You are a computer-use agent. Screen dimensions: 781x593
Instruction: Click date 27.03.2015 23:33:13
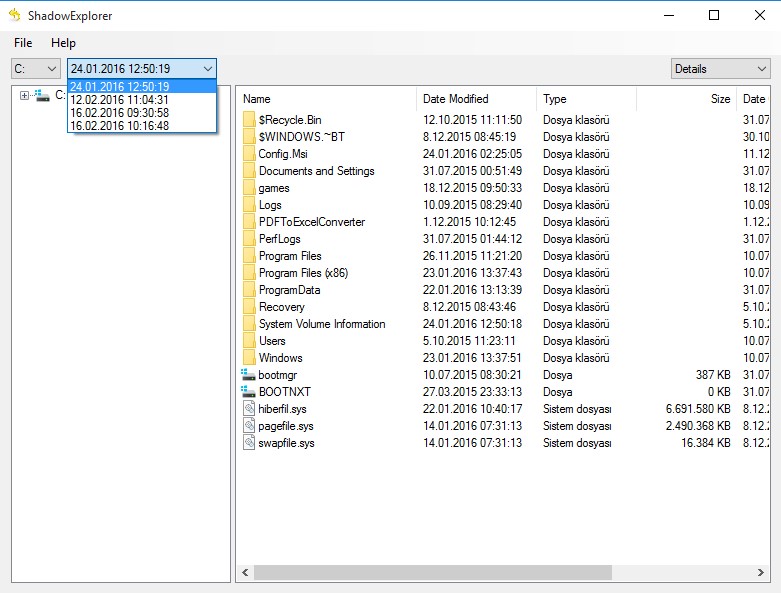click(x=472, y=392)
